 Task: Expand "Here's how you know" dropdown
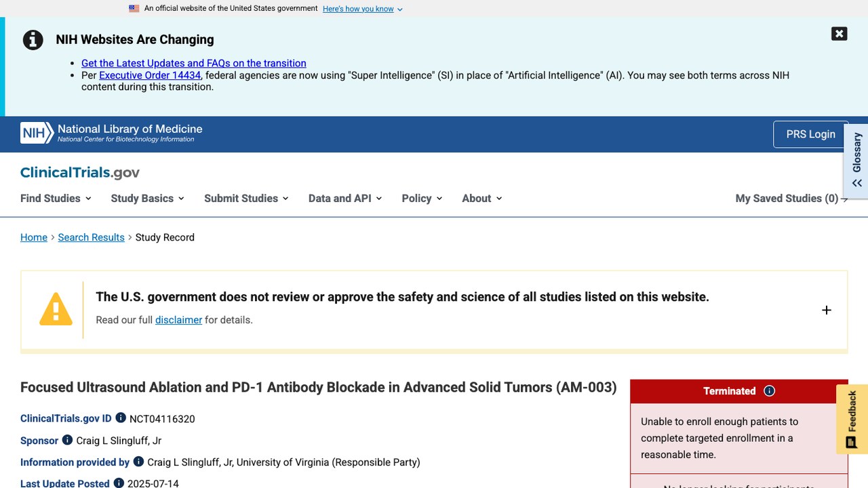(363, 9)
